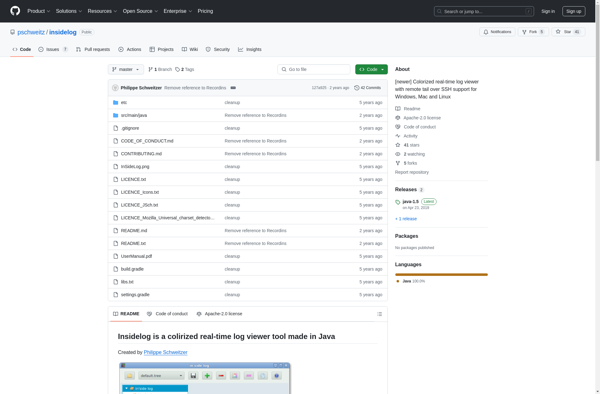Open README.md file
Image resolution: width=600 pixels, height=394 pixels.
coord(134,231)
